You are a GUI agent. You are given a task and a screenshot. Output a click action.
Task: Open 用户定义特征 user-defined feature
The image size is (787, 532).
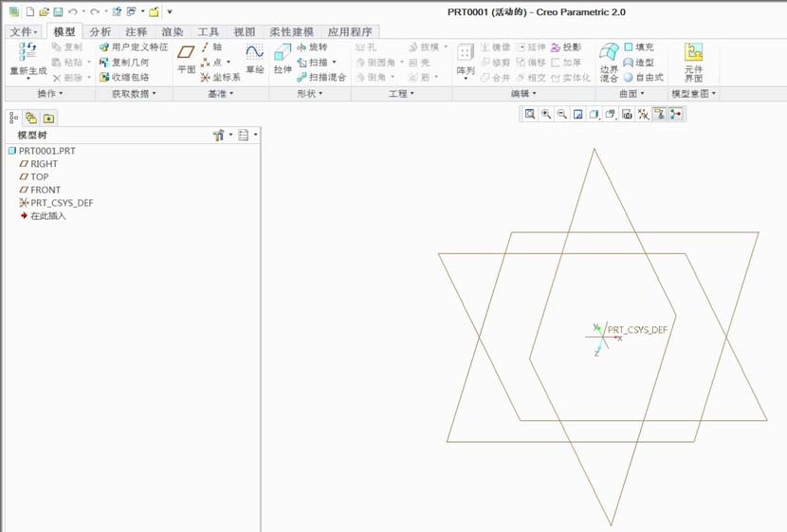point(134,47)
